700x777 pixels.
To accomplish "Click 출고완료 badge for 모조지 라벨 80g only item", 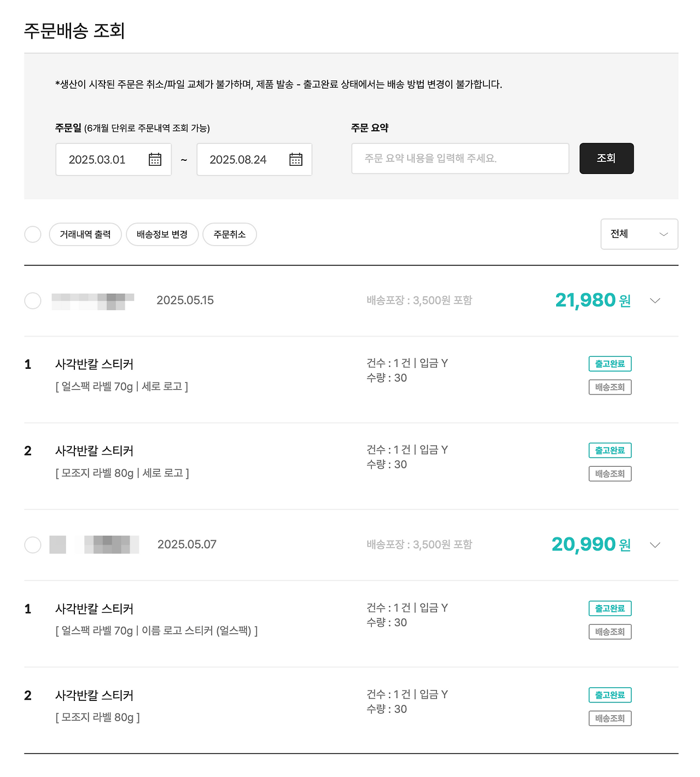I will [x=610, y=695].
